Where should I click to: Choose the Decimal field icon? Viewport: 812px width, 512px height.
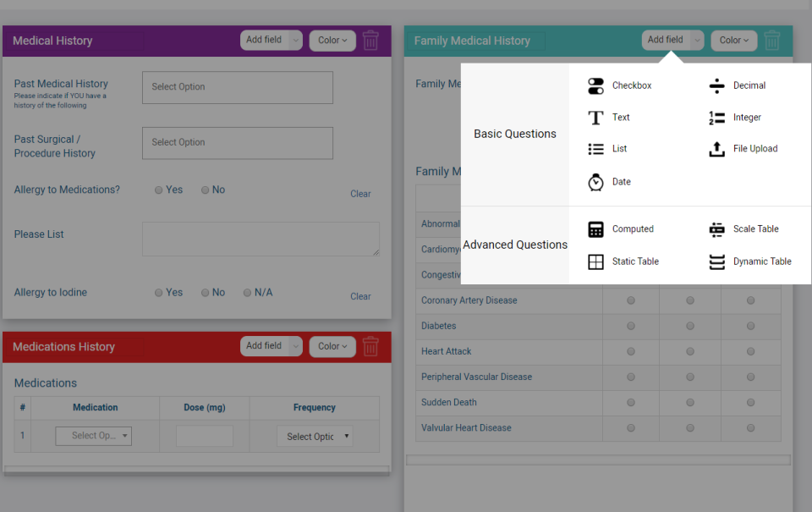[x=716, y=86]
